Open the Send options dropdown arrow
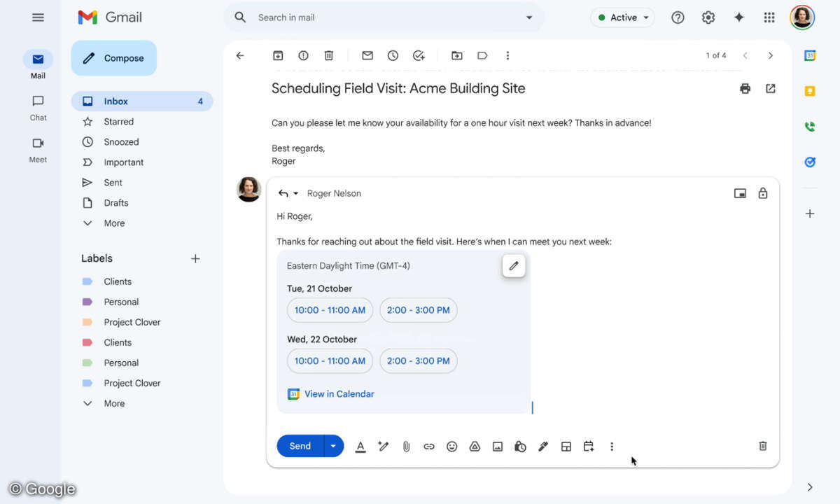Viewport: 840px width, 504px height. point(333,446)
